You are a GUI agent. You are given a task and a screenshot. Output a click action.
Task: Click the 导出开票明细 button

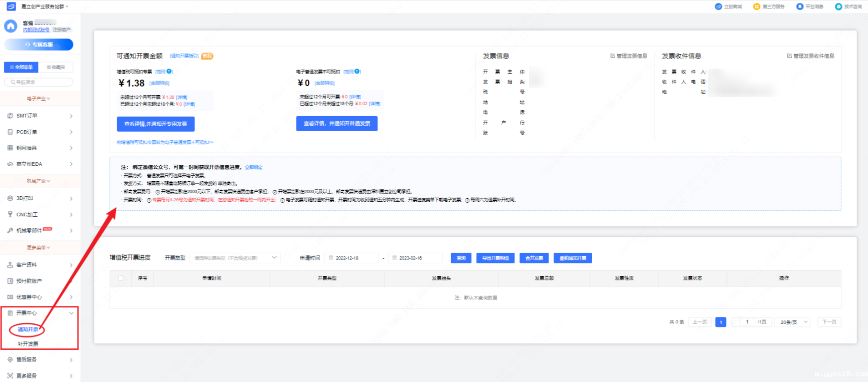point(495,258)
